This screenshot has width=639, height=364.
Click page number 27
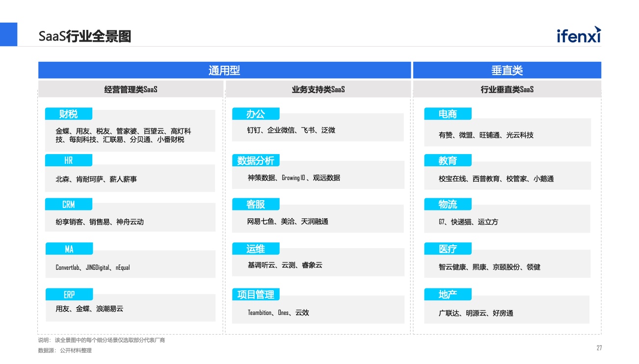599,348
